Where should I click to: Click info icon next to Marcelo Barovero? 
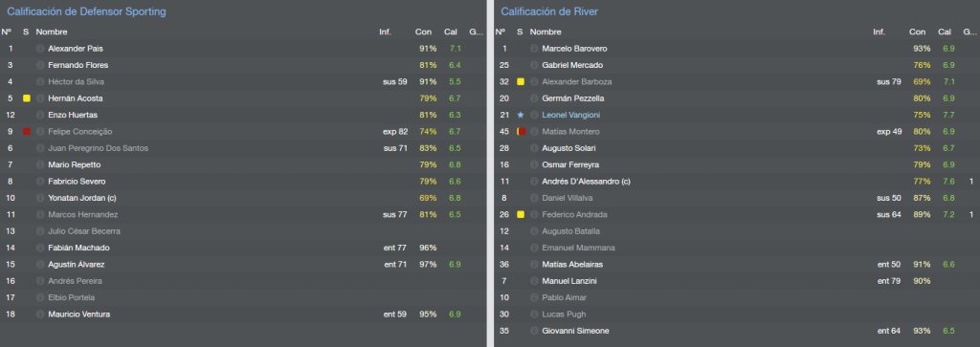click(534, 49)
